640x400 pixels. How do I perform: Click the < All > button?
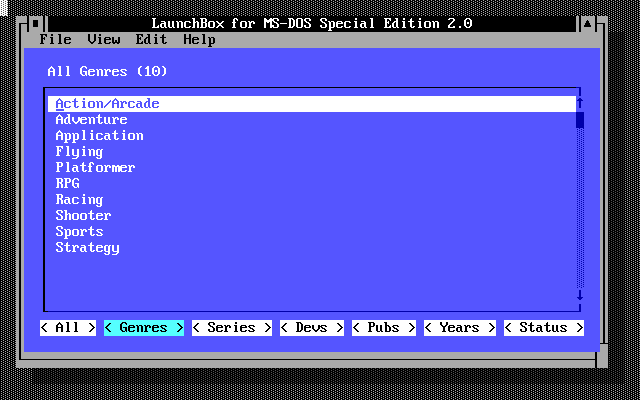click(x=68, y=328)
